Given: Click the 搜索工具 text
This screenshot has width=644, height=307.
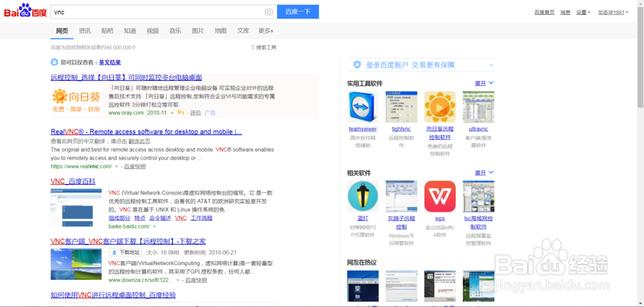Looking at the screenshot, I should point(266,48).
